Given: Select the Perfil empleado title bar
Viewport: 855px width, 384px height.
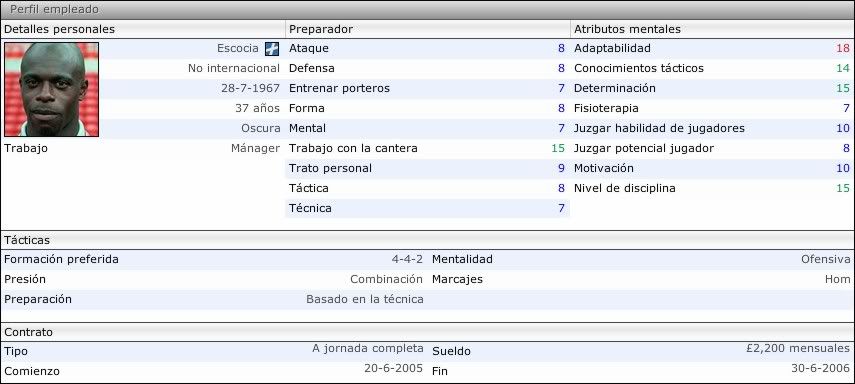Looking at the screenshot, I should pyautogui.click(x=428, y=9).
